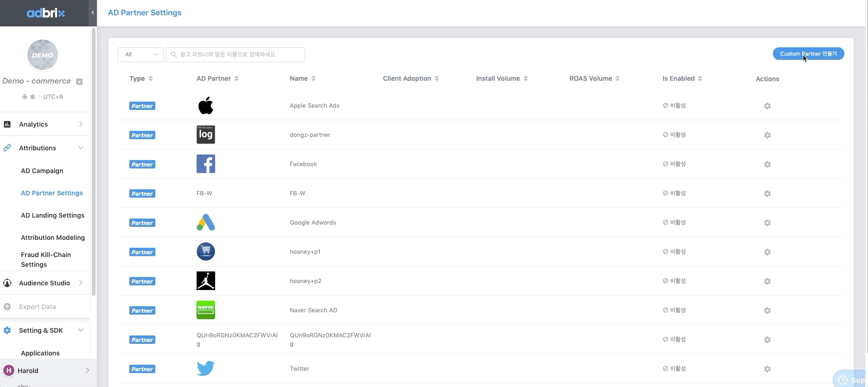Open Attribution Modeling page

(53, 238)
